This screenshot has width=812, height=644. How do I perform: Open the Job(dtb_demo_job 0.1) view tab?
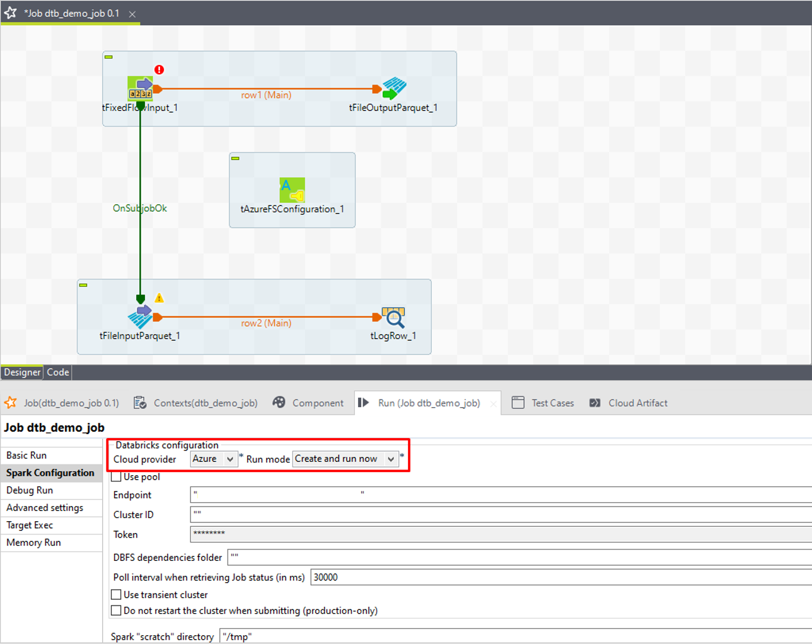(62, 403)
